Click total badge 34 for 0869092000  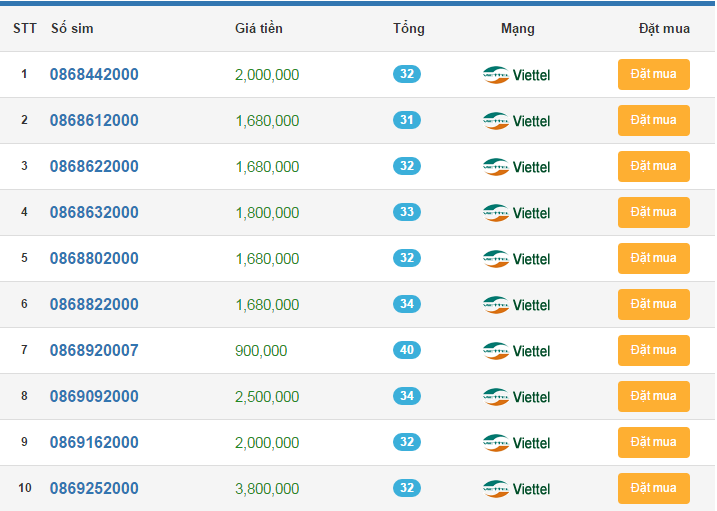click(x=407, y=396)
